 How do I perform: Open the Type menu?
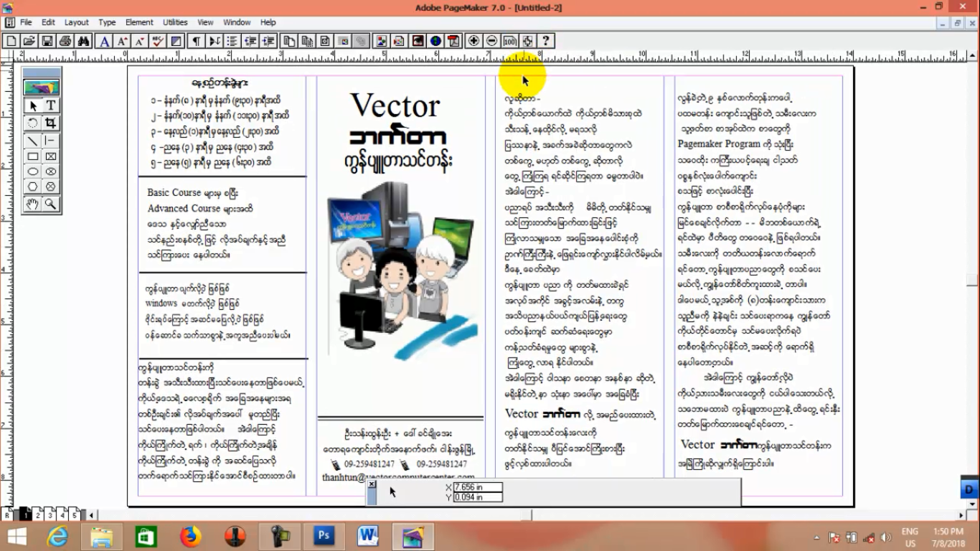[x=107, y=22]
